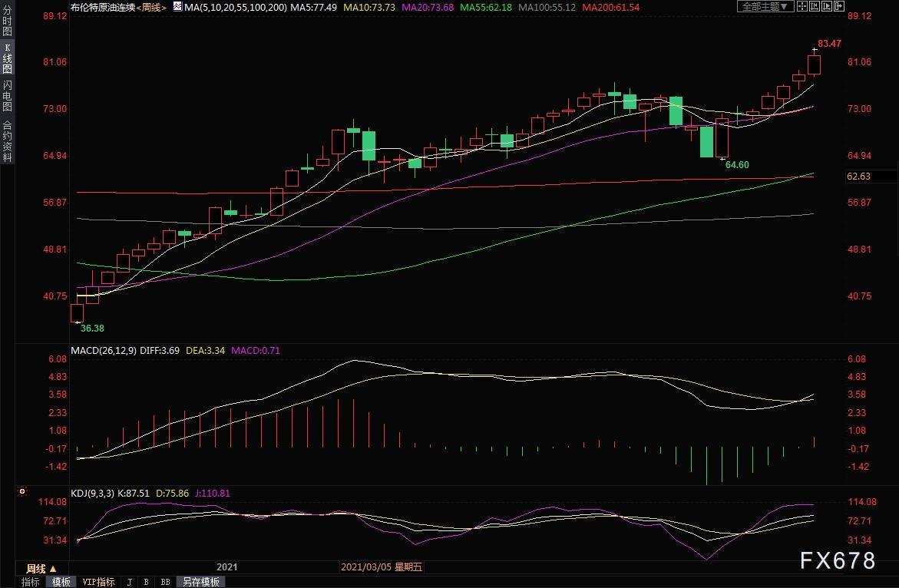Click the exit/expand panel icon
This screenshot has width=899, height=588.
839,7
